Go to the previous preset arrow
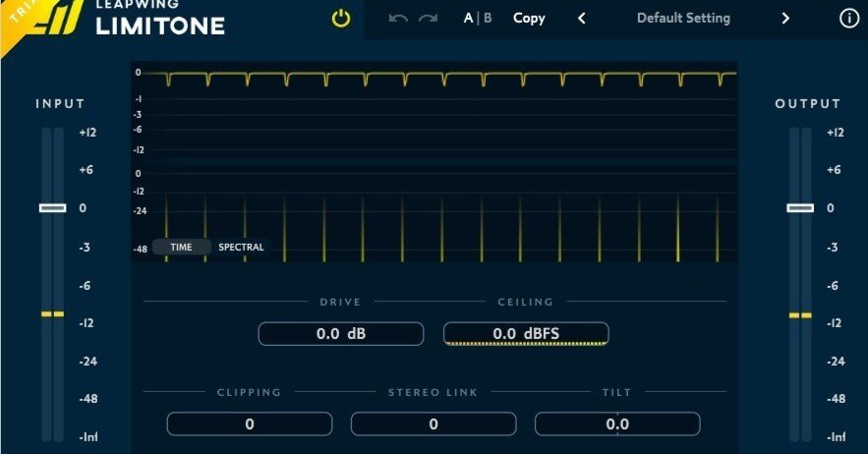Viewport: 868px width, 454px height. pyautogui.click(x=581, y=19)
